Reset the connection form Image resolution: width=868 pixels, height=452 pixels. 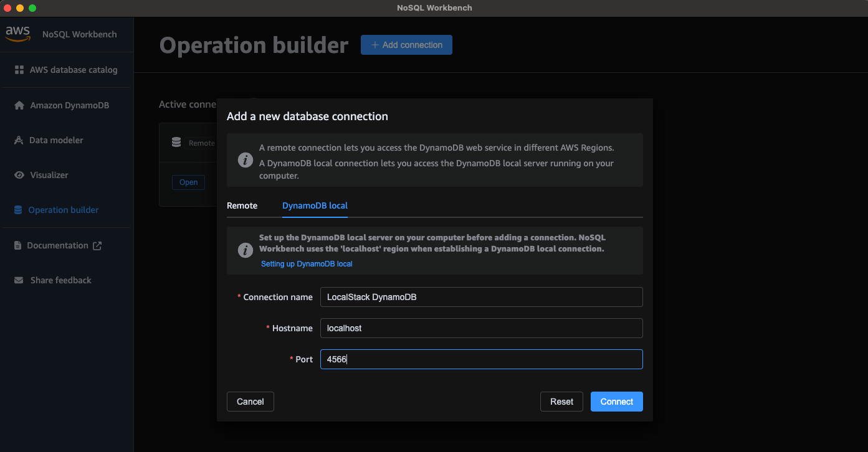coord(561,402)
